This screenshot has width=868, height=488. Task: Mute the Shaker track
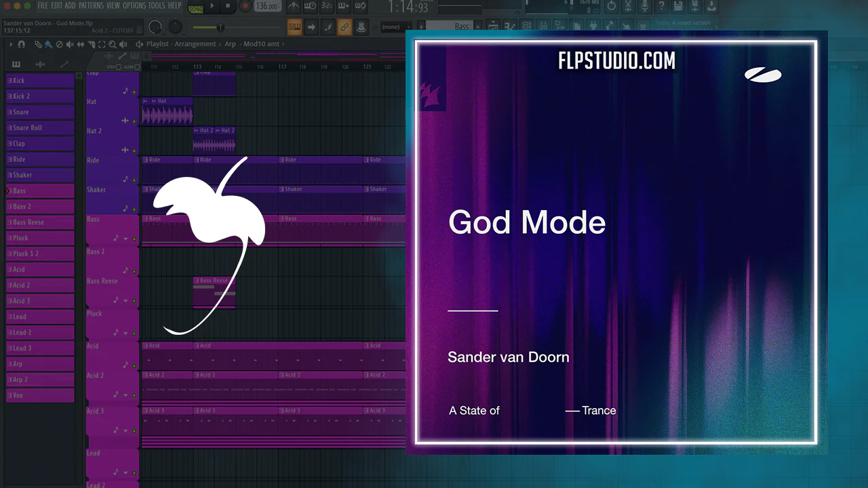134,209
